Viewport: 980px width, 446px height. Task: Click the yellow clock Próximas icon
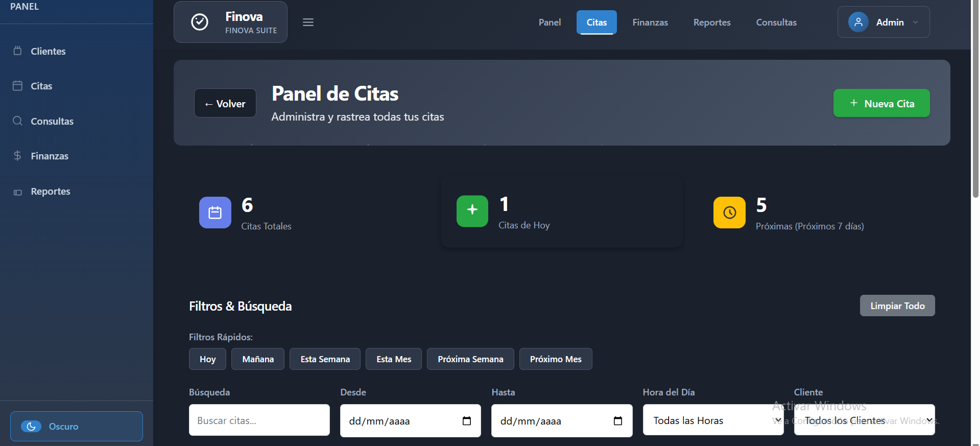pos(729,213)
